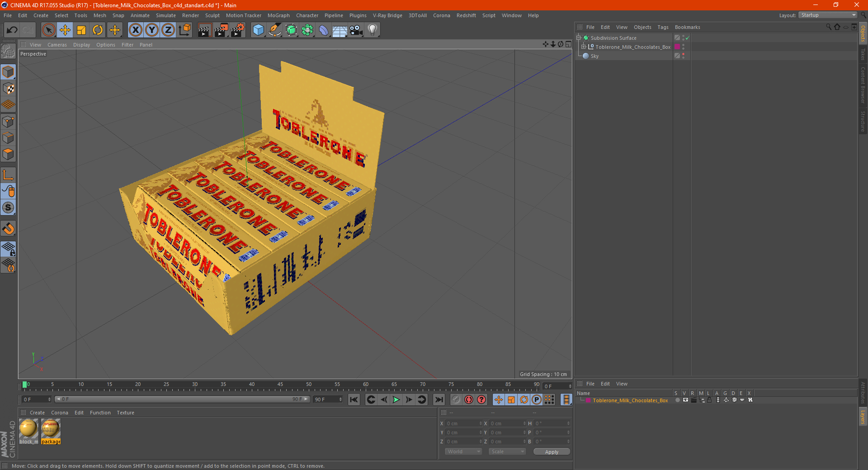The height and width of the screenshot is (470, 868).
Task: Open Edit Render Settings
Action: pyautogui.click(x=238, y=30)
